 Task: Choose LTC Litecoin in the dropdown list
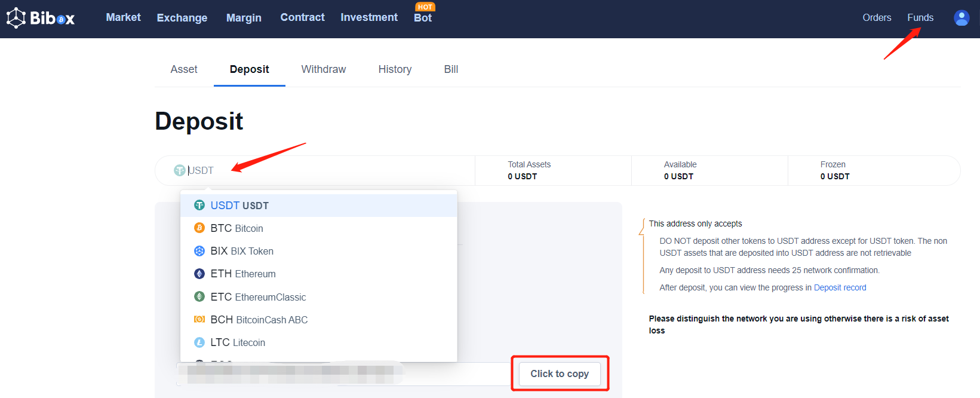pyautogui.click(x=238, y=342)
